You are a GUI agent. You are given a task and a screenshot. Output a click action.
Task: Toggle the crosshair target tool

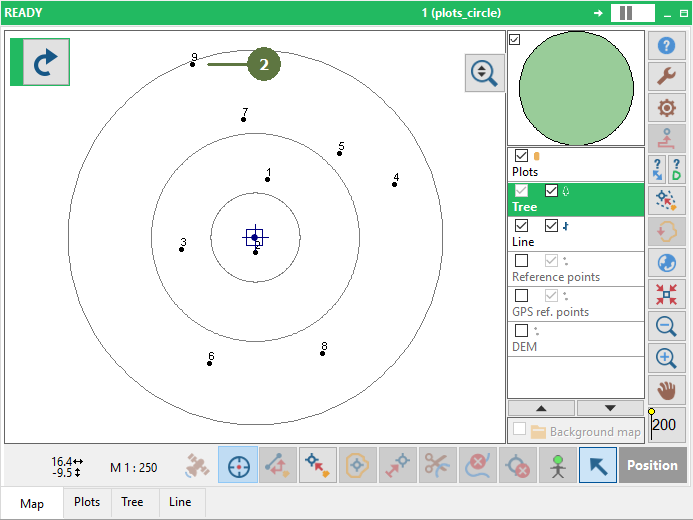coord(238,465)
